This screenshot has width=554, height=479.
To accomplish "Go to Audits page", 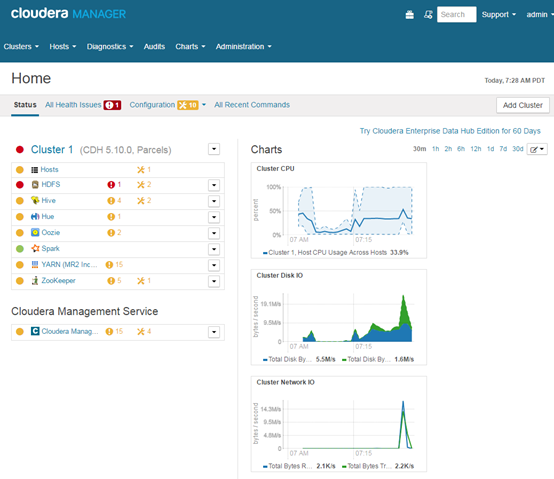I will 154,47.
